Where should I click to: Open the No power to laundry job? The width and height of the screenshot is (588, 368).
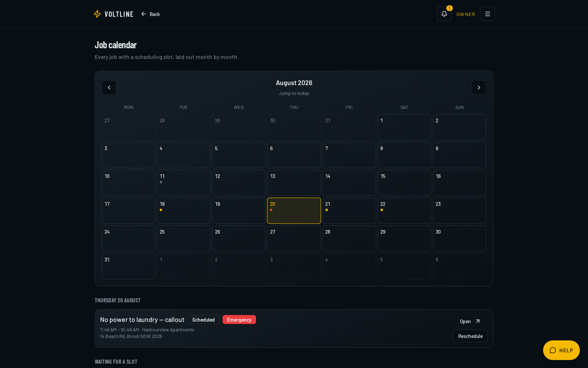click(470, 321)
